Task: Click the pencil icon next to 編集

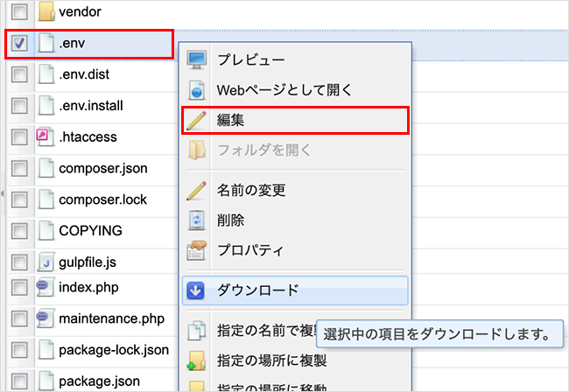Action: click(x=197, y=120)
